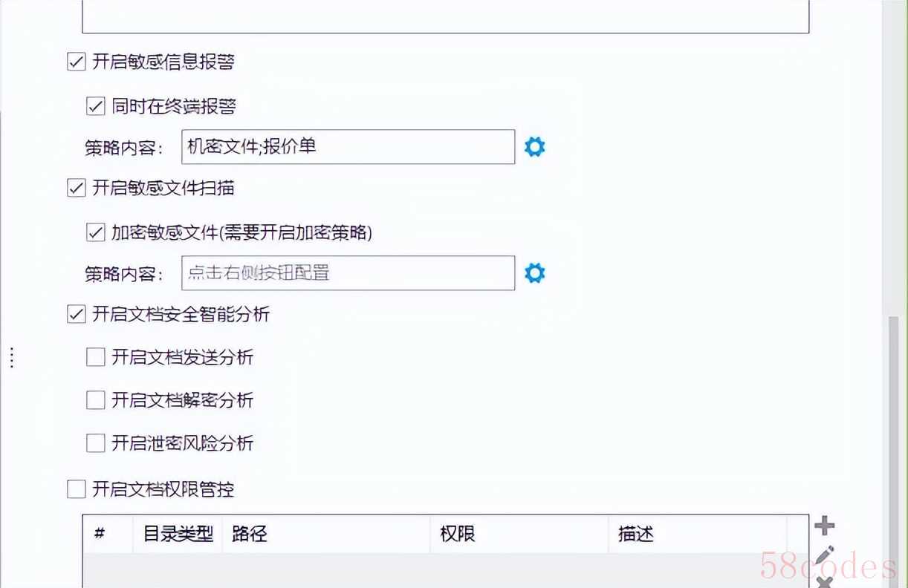The width and height of the screenshot is (908, 588).
Task: Click policy field containing 机密文件;报价单
Action: pyautogui.click(x=348, y=147)
